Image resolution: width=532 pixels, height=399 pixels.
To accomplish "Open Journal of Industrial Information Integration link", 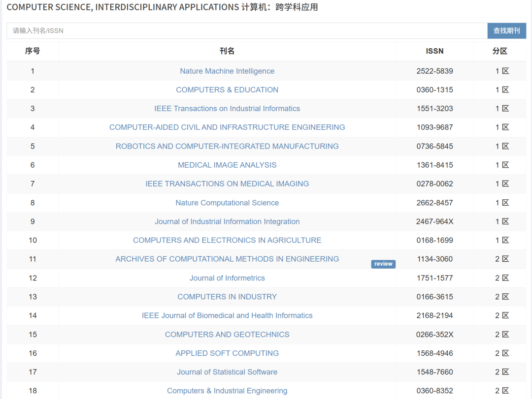I will (x=227, y=221).
